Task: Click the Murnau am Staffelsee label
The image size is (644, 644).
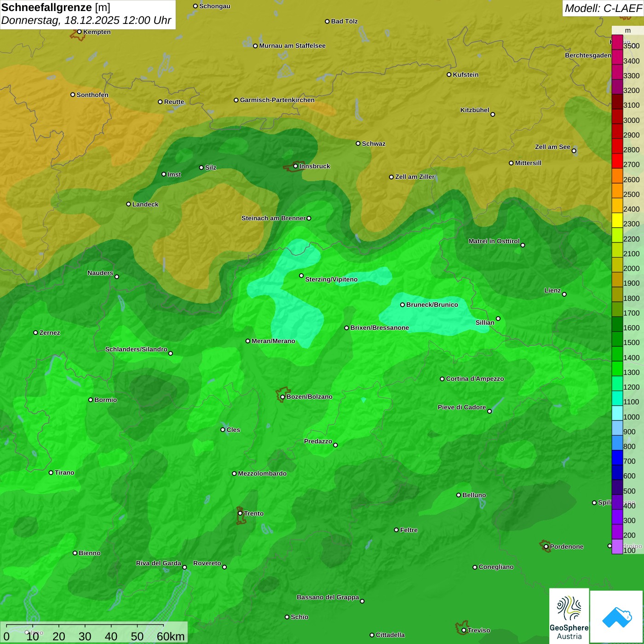Action: (292, 46)
